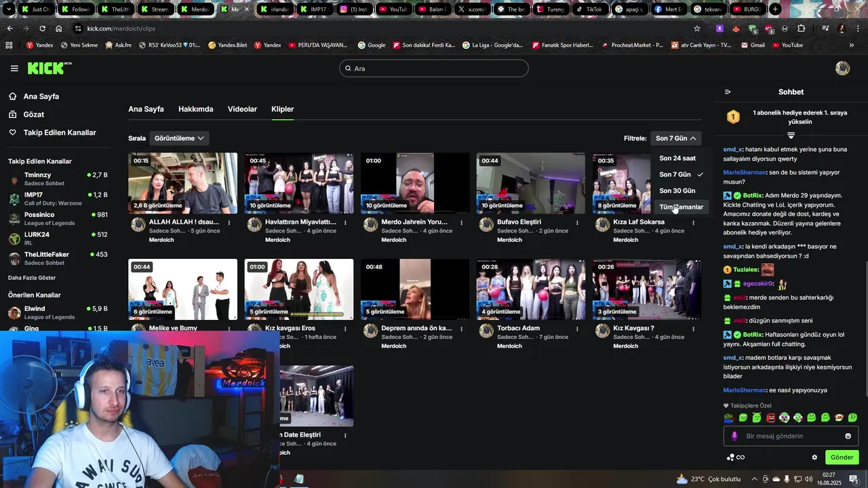
Task: Open TheLittleFaker channel in the sidebar
Action: pyautogui.click(x=57, y=258)
